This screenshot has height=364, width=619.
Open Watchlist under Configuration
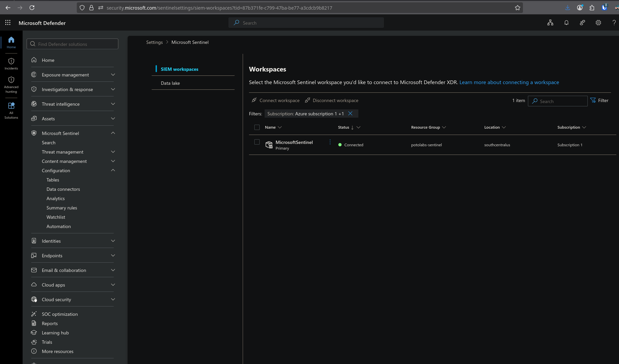(x=56, y=217)
